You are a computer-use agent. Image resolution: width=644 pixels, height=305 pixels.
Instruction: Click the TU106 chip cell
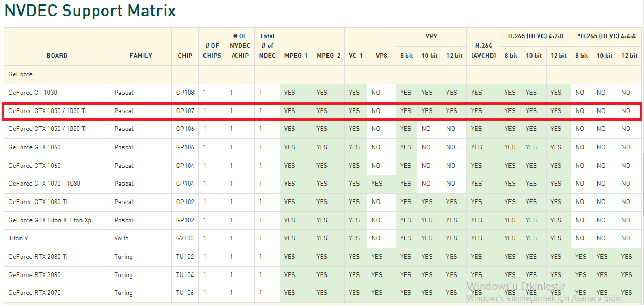tap(185, 293)
